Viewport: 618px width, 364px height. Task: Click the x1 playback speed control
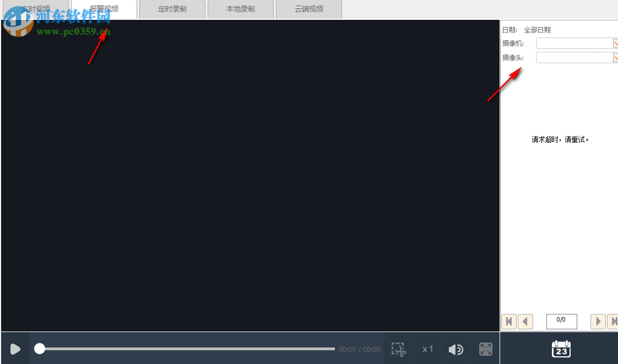[428, 349]
